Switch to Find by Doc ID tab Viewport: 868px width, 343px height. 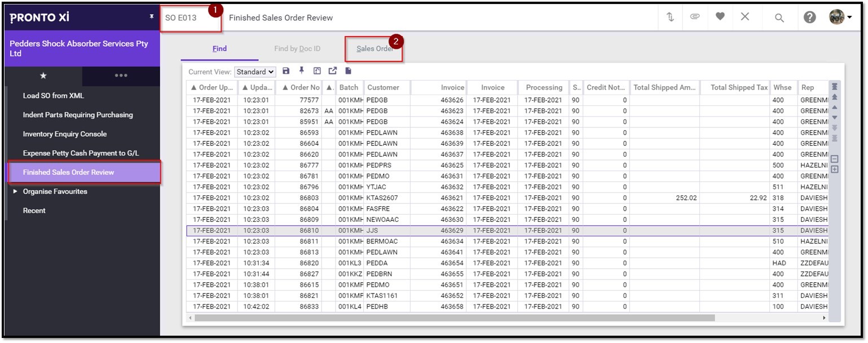(297, 48)
